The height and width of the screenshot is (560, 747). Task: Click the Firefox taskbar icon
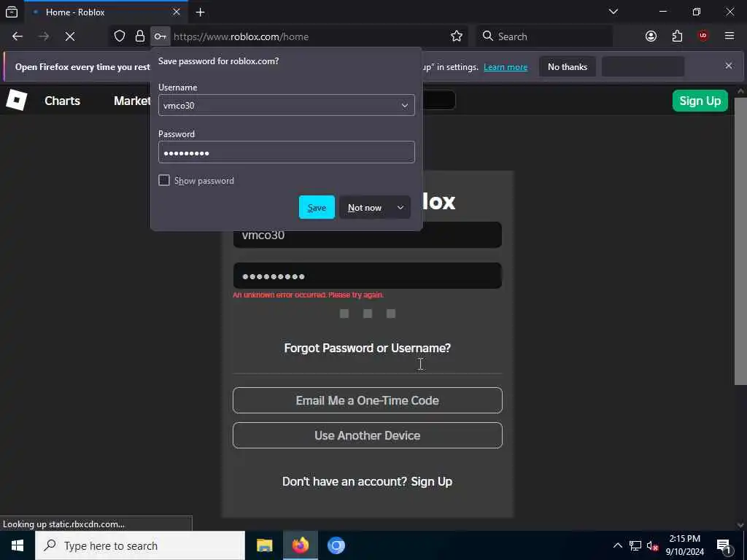coord(300,545)
